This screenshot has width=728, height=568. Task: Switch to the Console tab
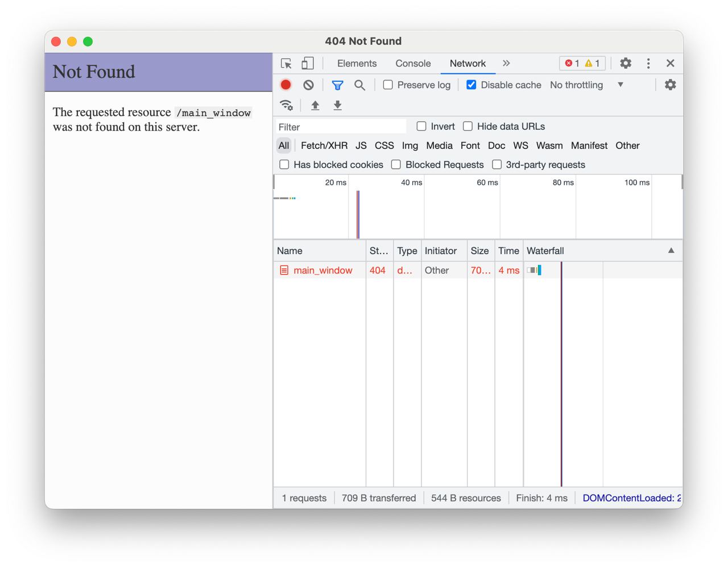tap(413, 63)
